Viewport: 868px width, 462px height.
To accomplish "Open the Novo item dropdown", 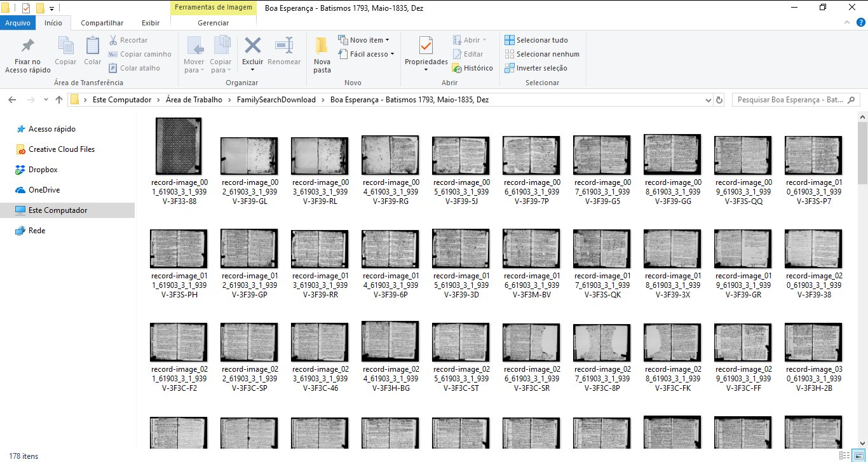I will [364, 40].
